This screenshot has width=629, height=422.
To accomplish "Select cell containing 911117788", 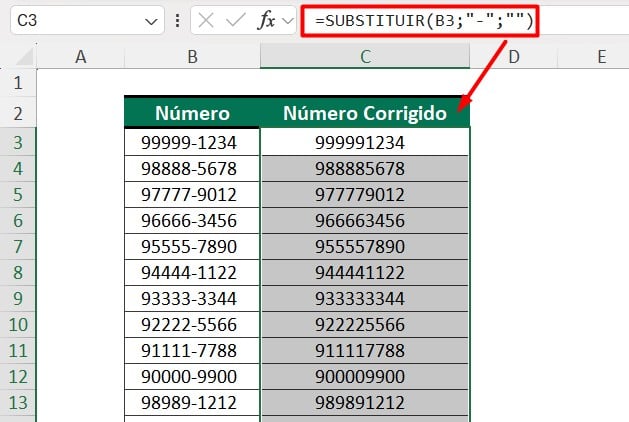I will tap(365, 351).
